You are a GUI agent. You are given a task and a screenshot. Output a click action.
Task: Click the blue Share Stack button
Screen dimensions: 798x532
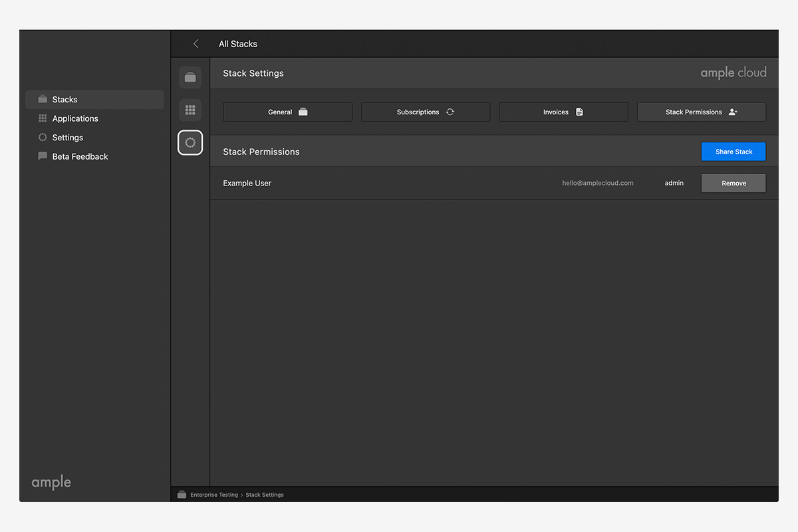click(x=733, y=152)
